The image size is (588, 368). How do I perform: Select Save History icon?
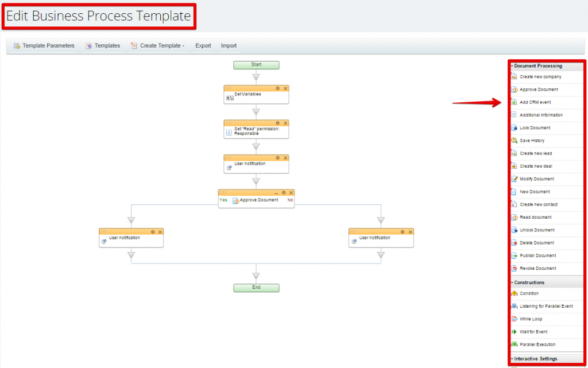point(514,141)
